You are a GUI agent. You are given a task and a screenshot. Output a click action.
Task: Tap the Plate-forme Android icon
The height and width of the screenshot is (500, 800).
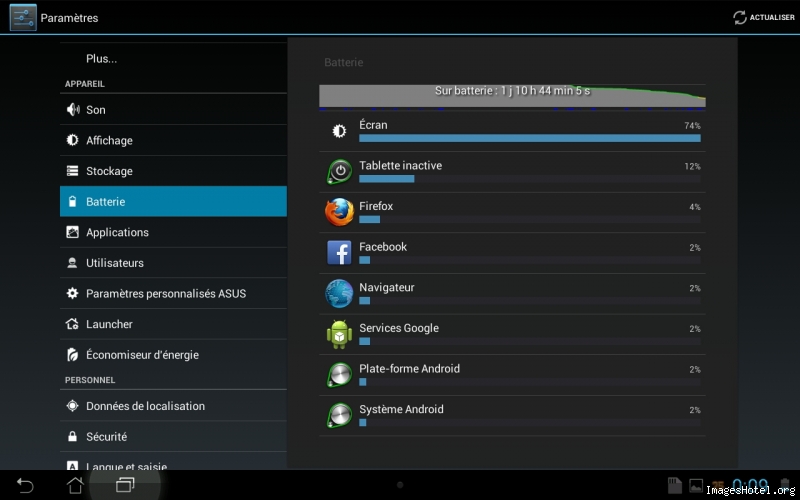pos(339,374)
